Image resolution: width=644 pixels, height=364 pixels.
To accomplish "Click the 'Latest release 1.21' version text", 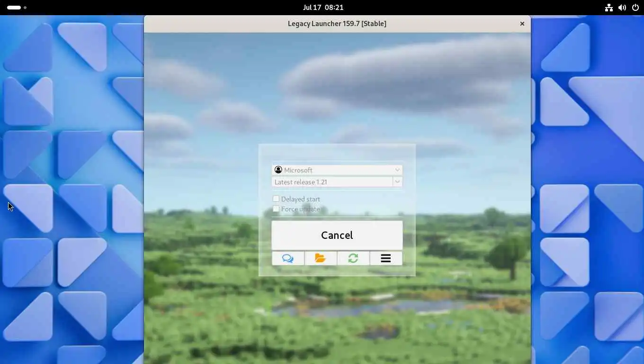I will point(301,182).
